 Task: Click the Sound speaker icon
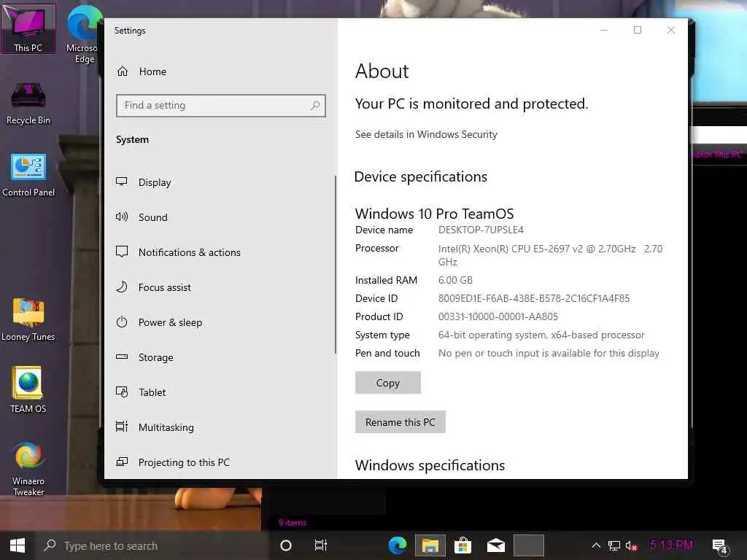coord(122,217)
